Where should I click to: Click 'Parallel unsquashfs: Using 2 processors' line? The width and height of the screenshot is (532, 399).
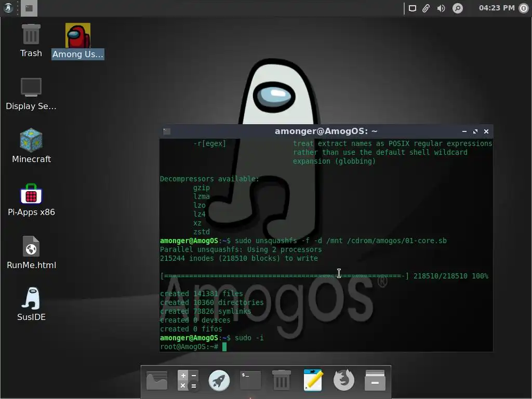point(241,250)
